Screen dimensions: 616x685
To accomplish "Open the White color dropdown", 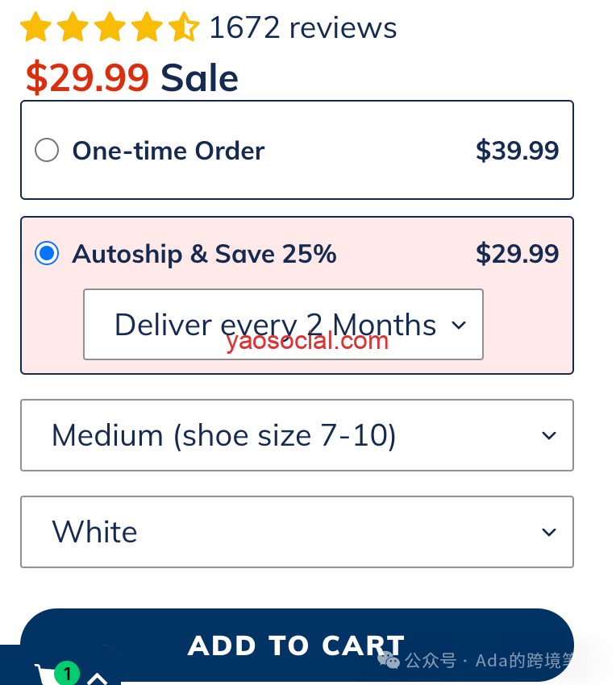I will pos(297,532).
